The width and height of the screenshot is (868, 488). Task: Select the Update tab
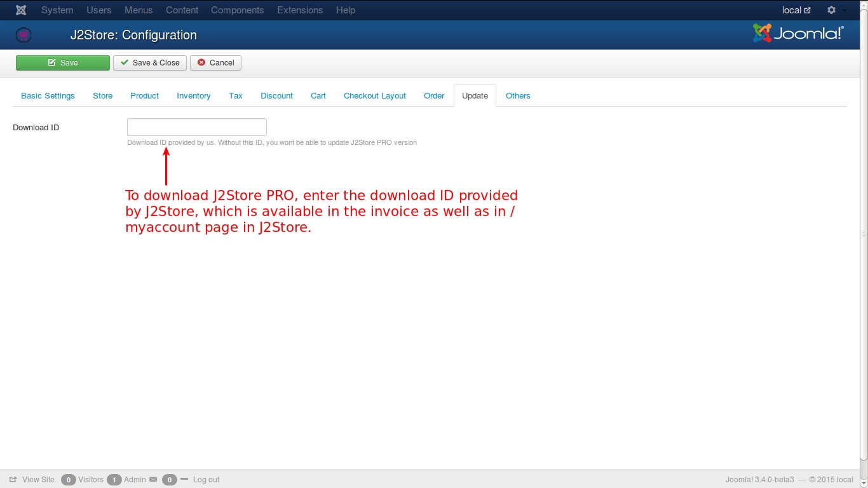pyautogui.click(x=475, y=96)
